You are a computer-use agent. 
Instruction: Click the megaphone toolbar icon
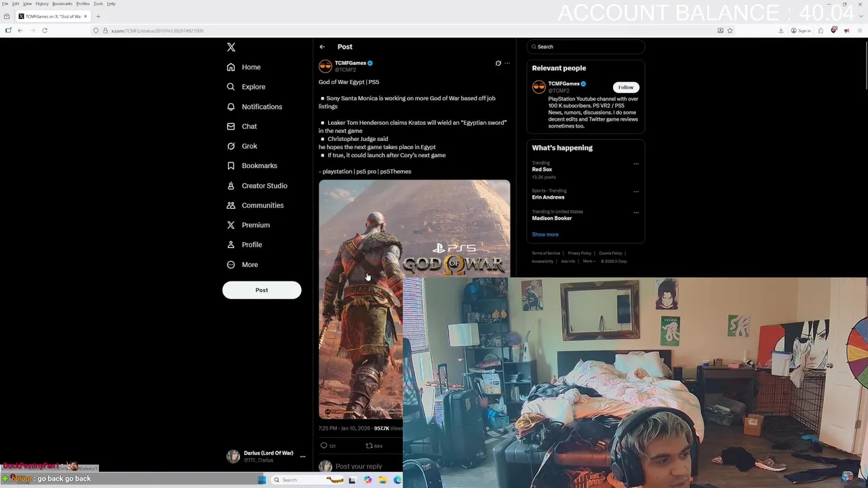(x=846, y=30)
